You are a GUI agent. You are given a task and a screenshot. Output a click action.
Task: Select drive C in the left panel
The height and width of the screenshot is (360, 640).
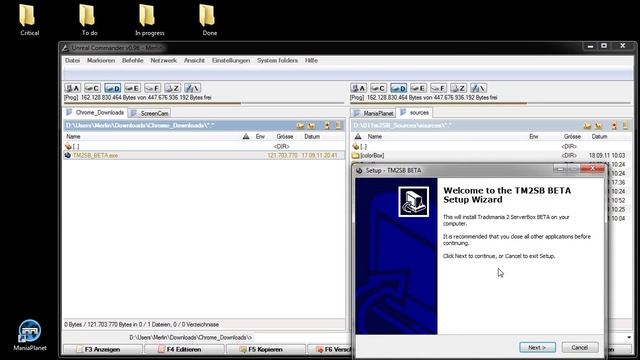coord(92,88)
